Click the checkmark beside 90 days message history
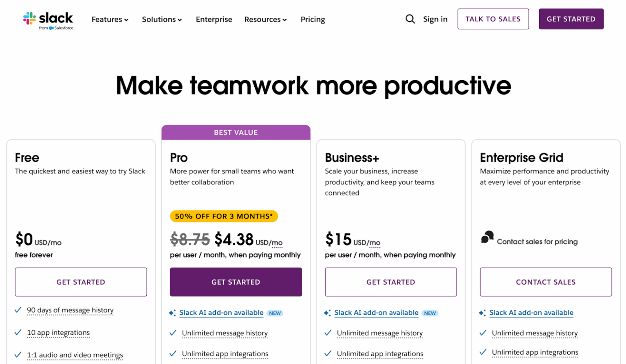The image size is (626, 364). [17, 310]
